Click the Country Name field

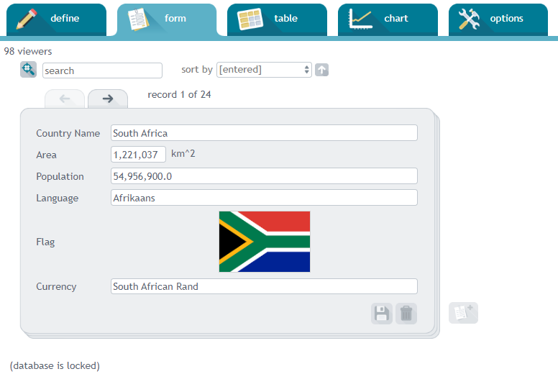pos(264,133)
